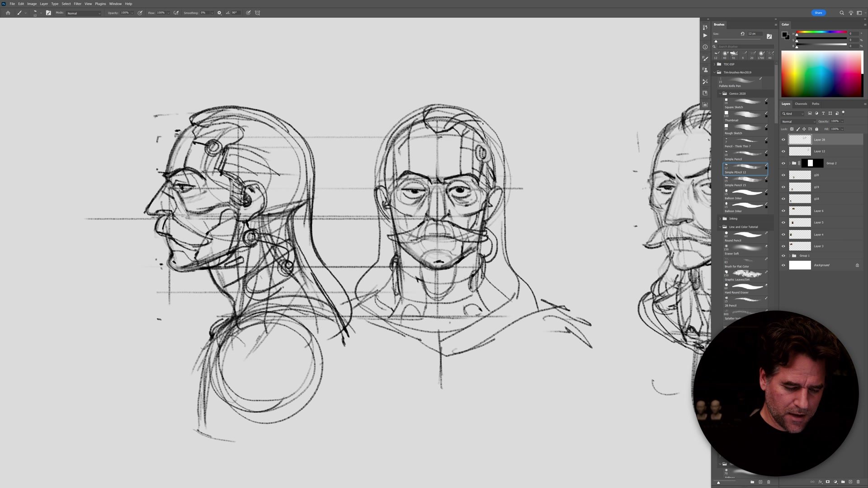Hide Layer 4 with eye icon

[x=783, y=235]
